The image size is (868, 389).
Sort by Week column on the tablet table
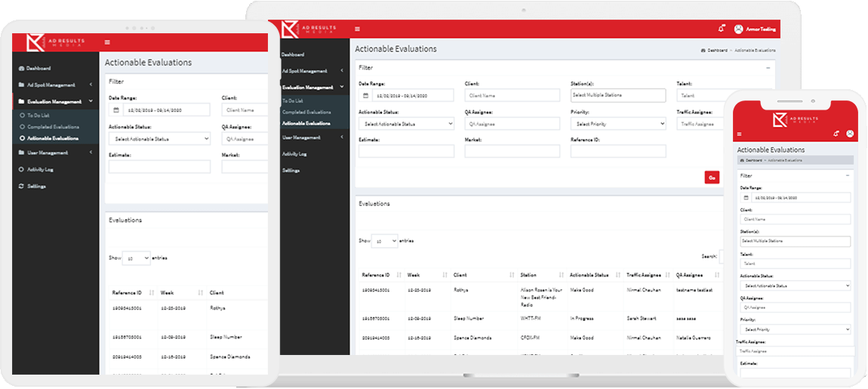click(x=200, y=292)
